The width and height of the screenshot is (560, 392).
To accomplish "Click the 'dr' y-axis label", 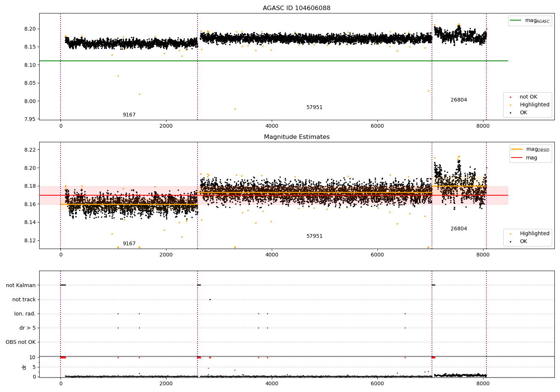I will pos(24,367).
